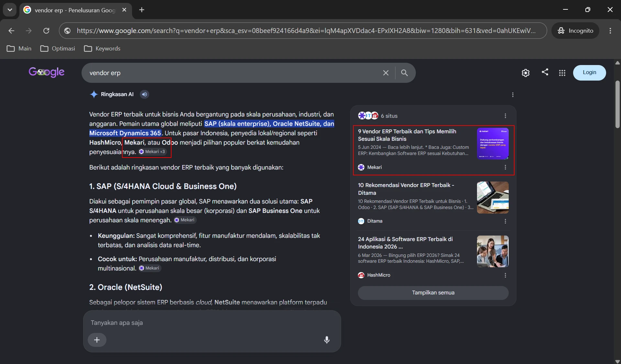Expand sources with Tampilkan semua

tap(433, 293)
